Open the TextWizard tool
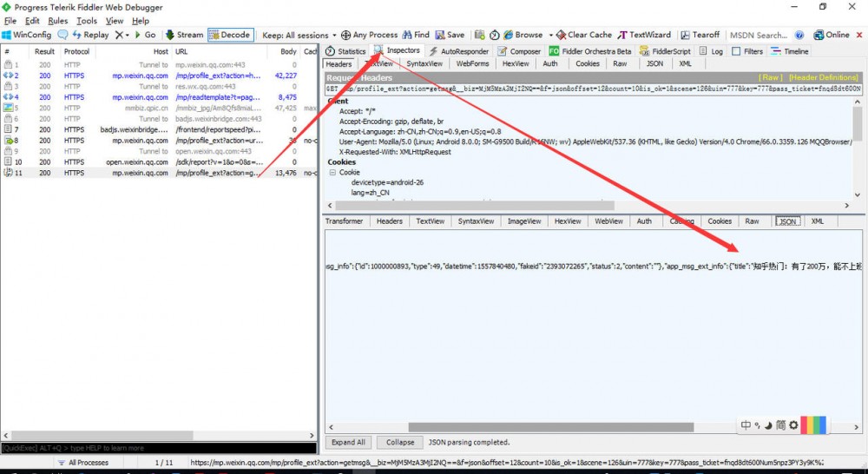The image size is (868, 474). pos(644,35)
